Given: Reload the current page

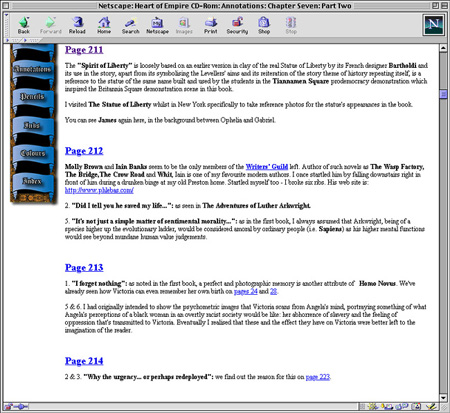Looking at the screenshot, I should pyautogui.click(x=77, y=25).
